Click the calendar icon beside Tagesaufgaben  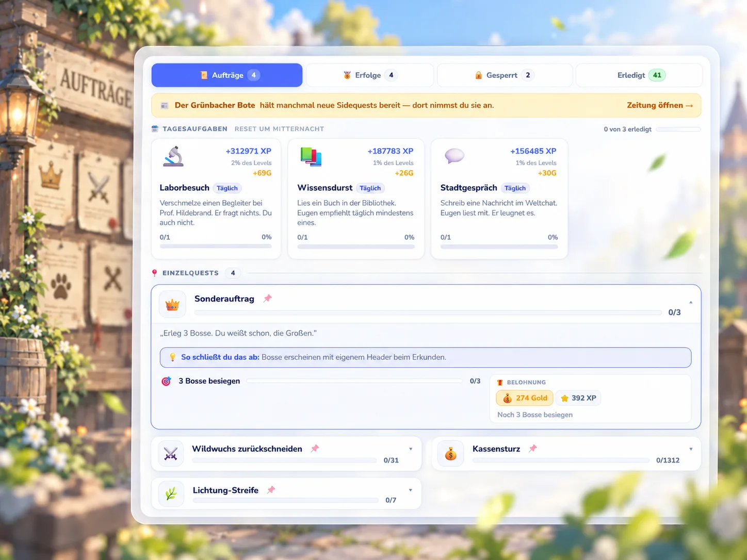pos(155,129)
